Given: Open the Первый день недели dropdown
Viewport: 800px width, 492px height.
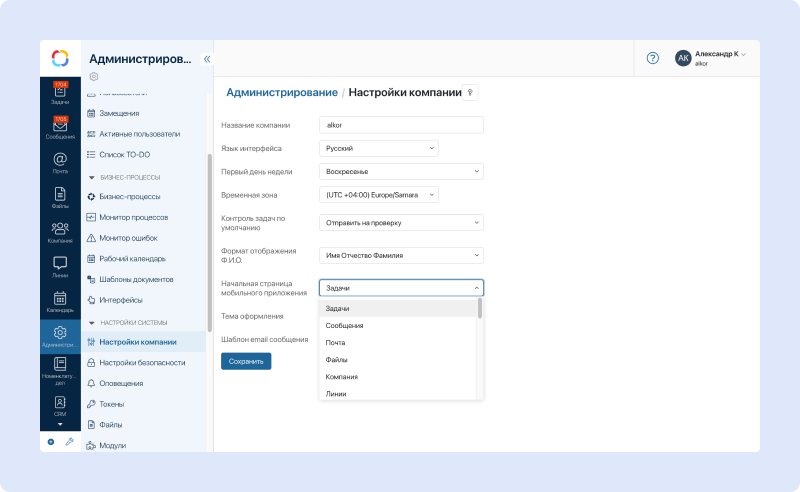Looking at the screenshot, I should (401, 171).
